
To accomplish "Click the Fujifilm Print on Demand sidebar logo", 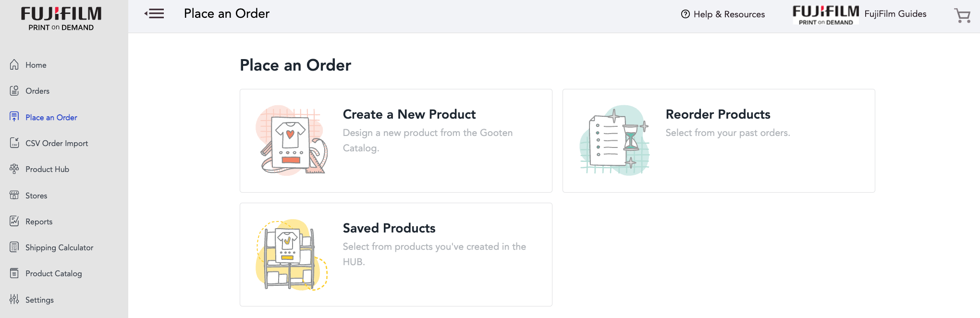I will coord(61,19).
